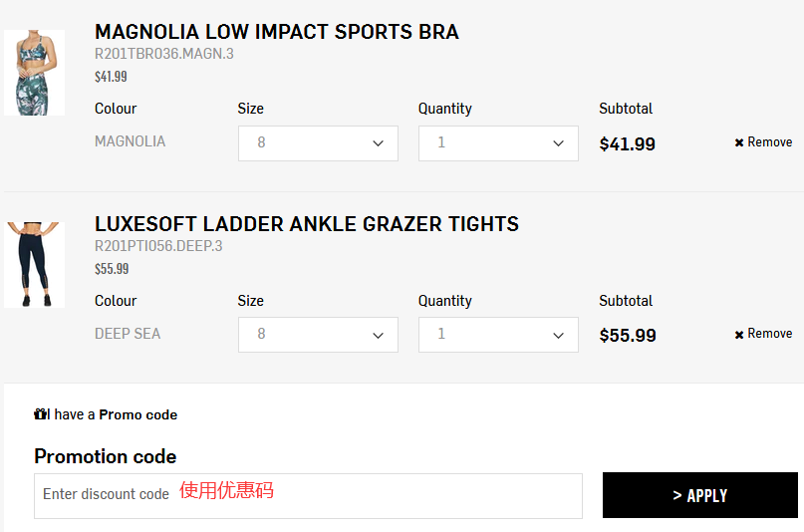This screenshot has height=532, width=804.
Task: Click the x icon to remove Magnolia bra
Action: tap(739, 142)
